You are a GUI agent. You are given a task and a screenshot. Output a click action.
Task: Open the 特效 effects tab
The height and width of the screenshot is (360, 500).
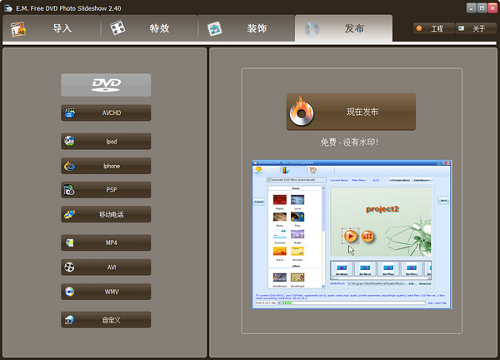point(149,28)
